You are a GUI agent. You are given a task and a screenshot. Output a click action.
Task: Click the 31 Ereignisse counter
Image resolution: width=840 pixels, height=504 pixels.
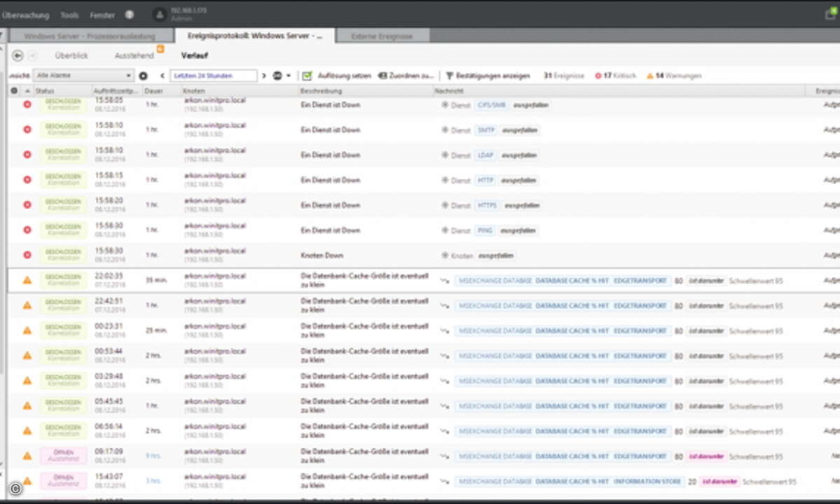point(563,76)
